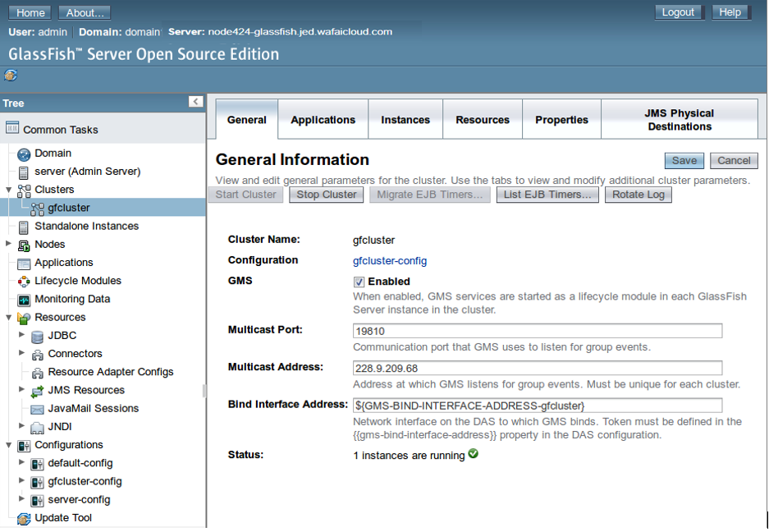Image resolution: width=769 pixels, height=532 pixels.
Task: Expand the JMS Resources node
Action: click(x=21, y=389)
